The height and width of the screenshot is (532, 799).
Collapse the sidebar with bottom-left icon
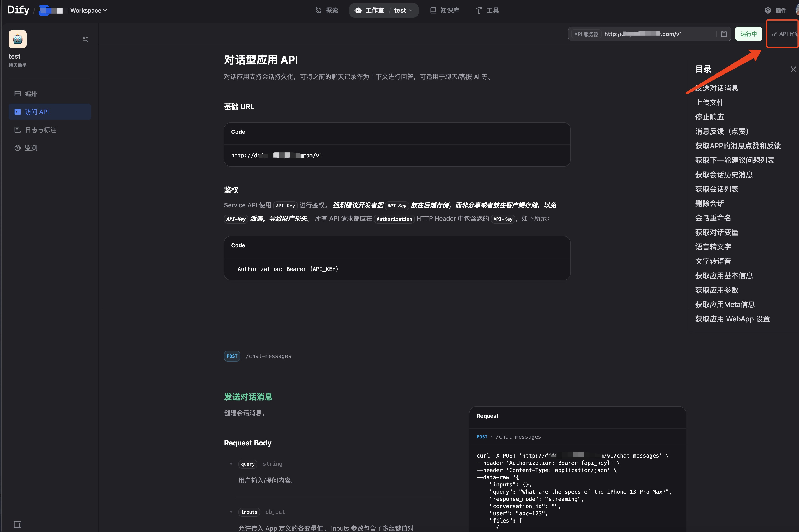pos(17,525)
